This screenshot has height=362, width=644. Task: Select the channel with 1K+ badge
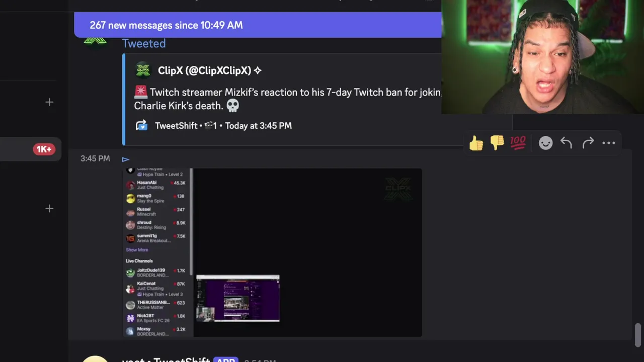click(x=31, y=149)
